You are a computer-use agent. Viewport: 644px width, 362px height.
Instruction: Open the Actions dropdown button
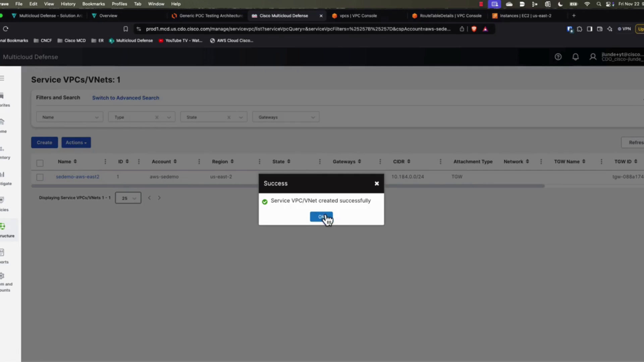tap(76, 142)
